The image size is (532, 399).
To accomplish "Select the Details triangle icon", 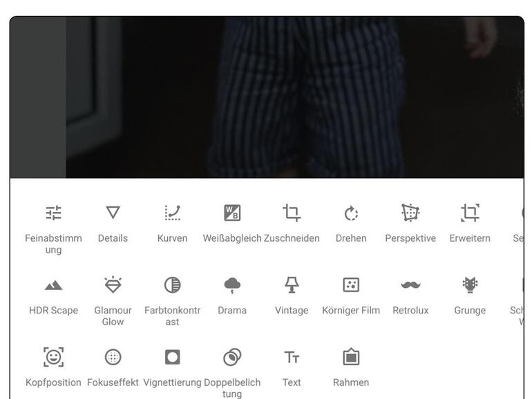I will (x=113, y=213).
